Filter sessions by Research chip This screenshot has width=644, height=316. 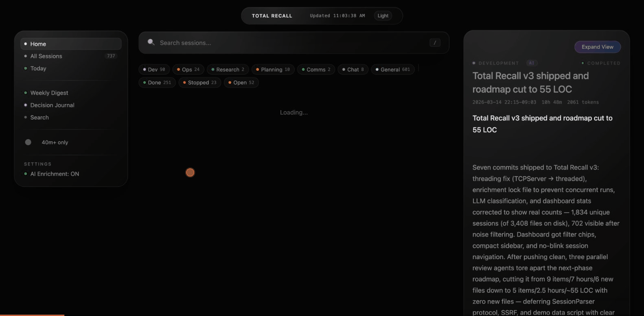tap(228, 70)
